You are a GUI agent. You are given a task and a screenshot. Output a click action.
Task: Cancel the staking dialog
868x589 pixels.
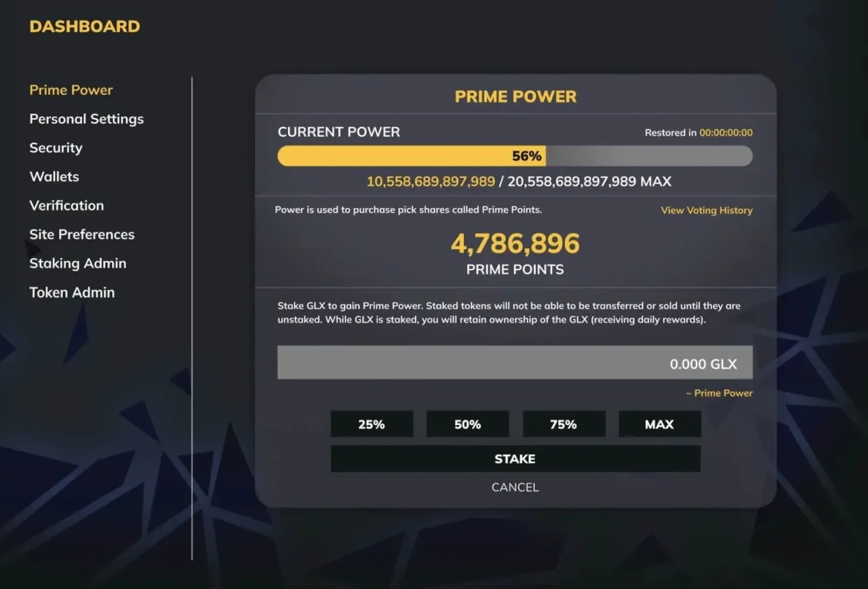(x=515, y=487)
